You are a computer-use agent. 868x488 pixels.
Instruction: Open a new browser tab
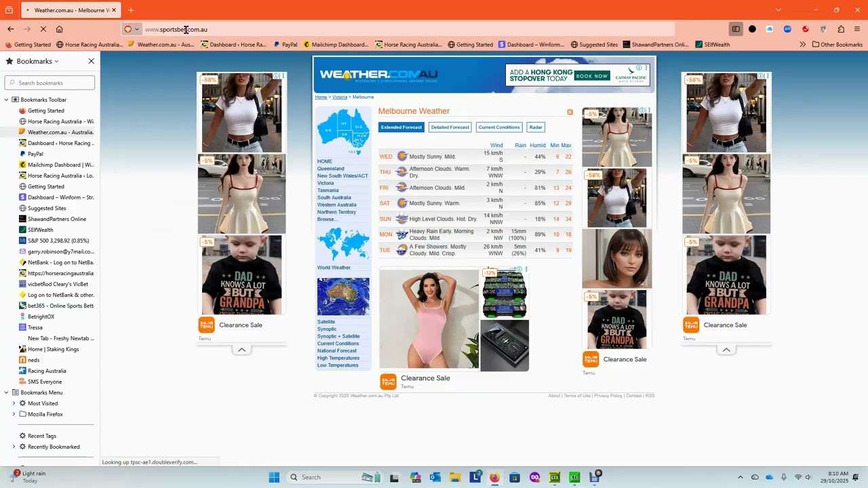[131, 10]
